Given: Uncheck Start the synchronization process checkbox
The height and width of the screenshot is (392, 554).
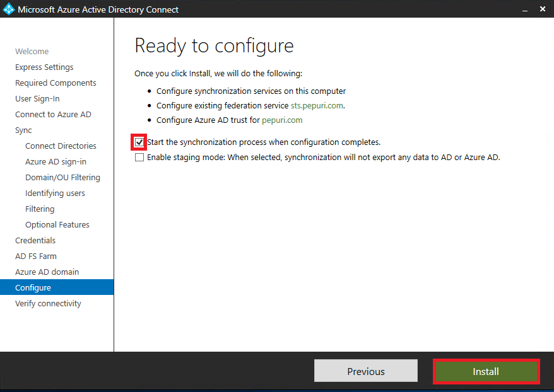Looking at the screenshot, I should pos(139,142).
